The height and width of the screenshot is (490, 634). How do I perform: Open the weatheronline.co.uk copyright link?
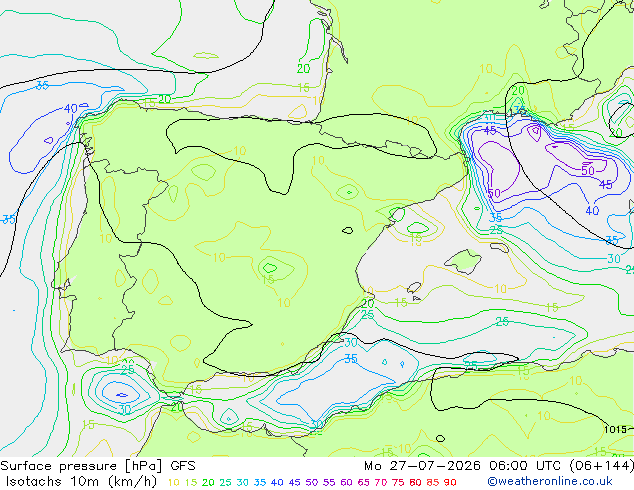pos(550,482)
